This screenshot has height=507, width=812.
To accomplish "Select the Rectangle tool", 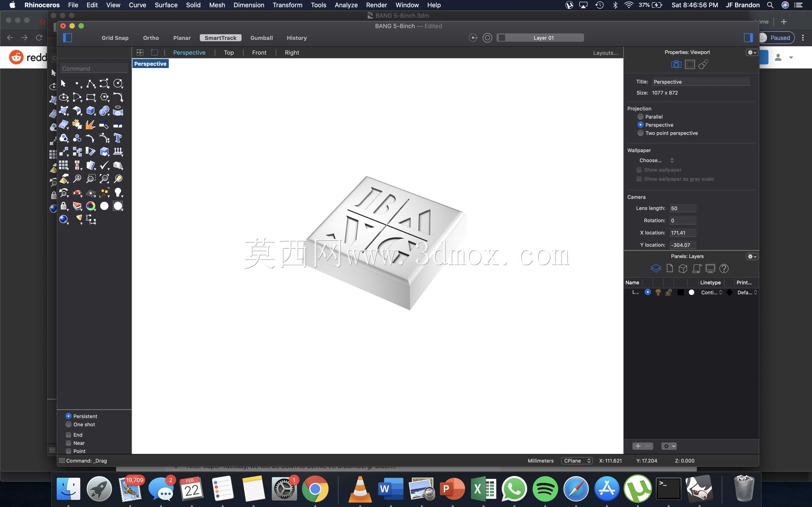I will [x=90, y=97].
